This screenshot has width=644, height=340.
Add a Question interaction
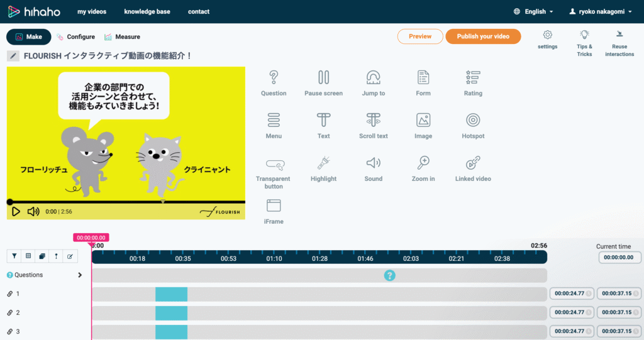point(274,84)
